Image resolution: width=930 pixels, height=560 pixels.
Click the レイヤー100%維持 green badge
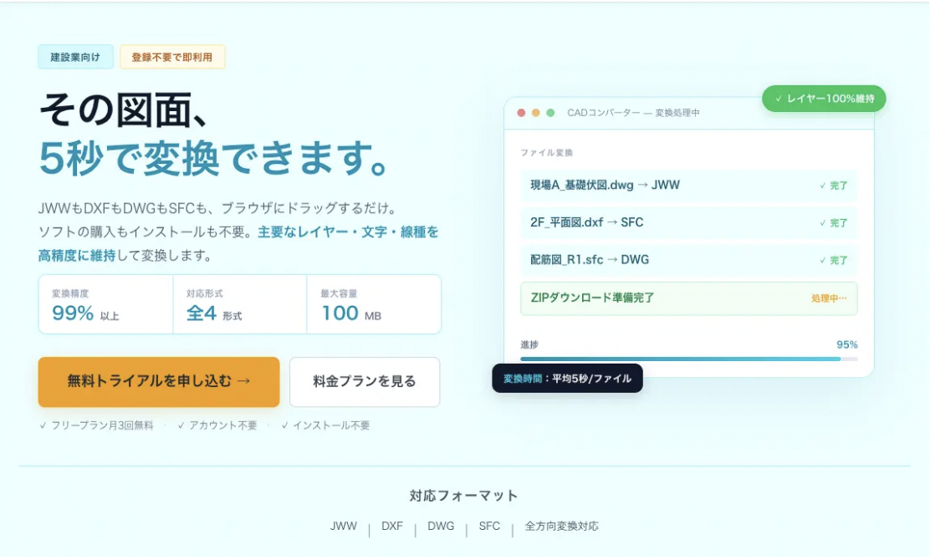coord(824,99)
